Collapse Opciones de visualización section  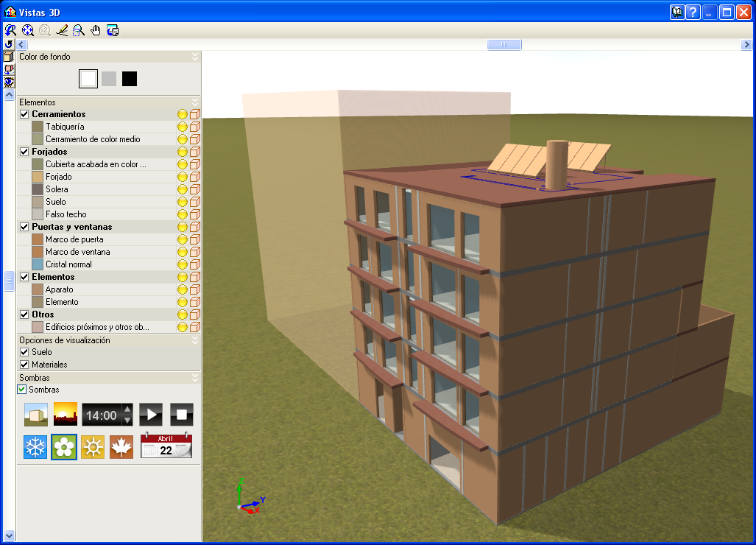pyautogui.click(x=195, y=340)
